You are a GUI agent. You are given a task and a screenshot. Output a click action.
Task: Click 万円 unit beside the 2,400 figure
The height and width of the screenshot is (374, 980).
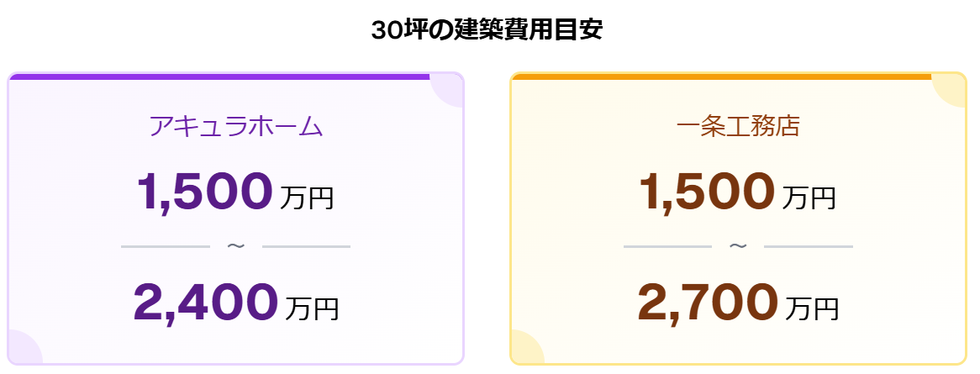(312, 308)
